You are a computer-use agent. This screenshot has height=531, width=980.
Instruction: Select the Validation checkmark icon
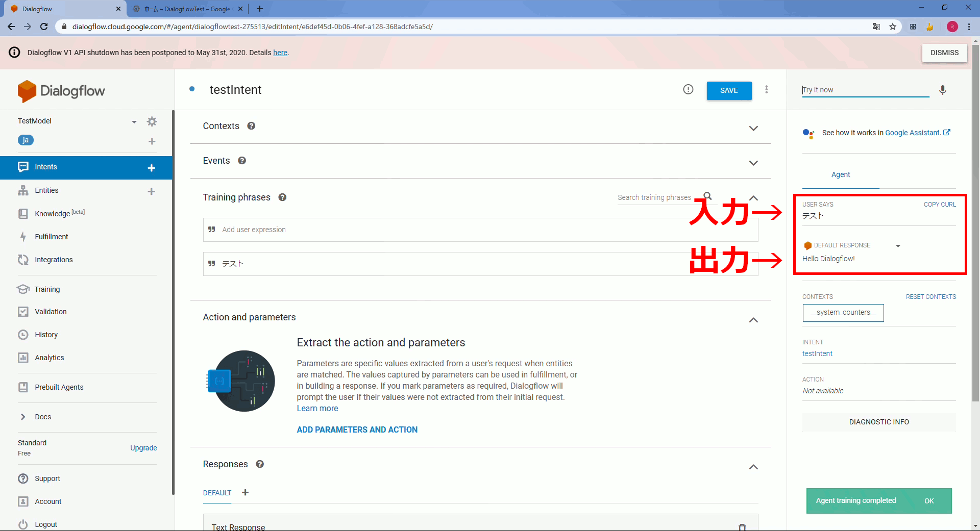point(23,311)
